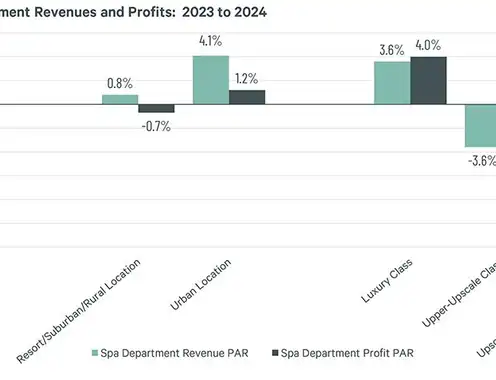Click the Urban Location revenue bar
The image size is (496, 380).
click(x=211, y=80)
